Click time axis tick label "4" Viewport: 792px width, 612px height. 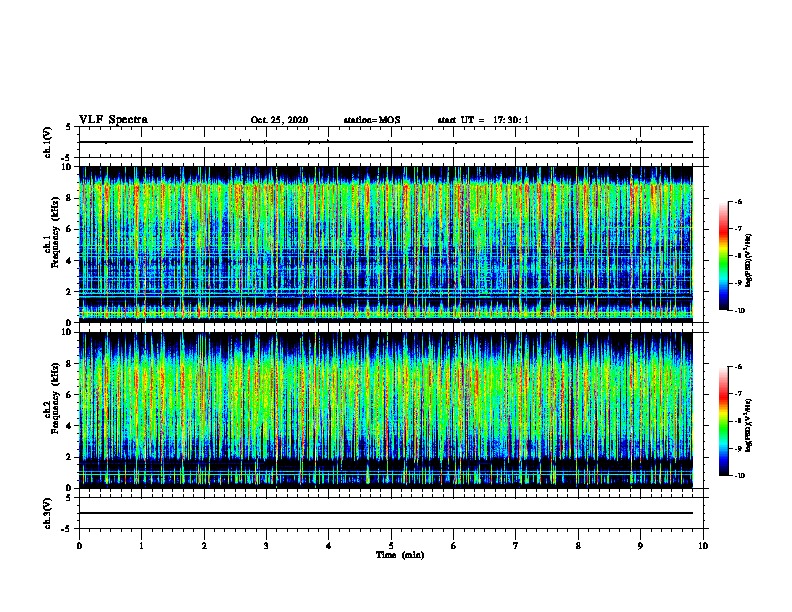[329, 546]
